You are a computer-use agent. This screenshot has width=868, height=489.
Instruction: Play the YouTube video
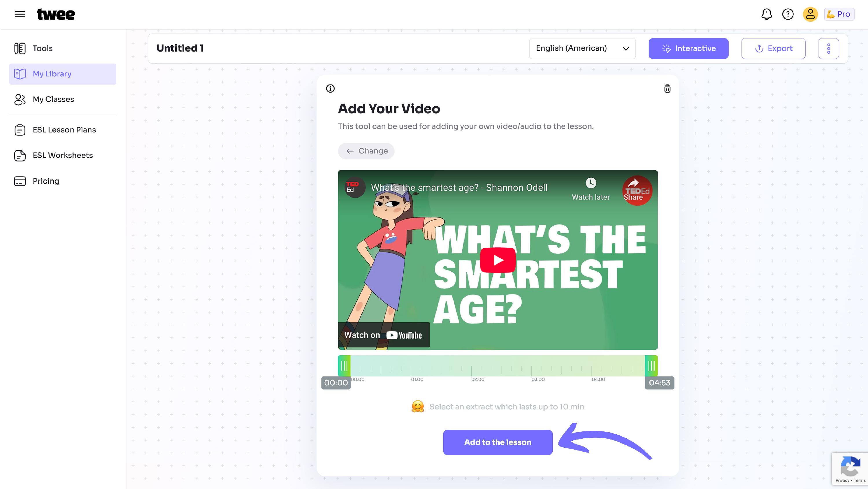click(x=498, y=260)
